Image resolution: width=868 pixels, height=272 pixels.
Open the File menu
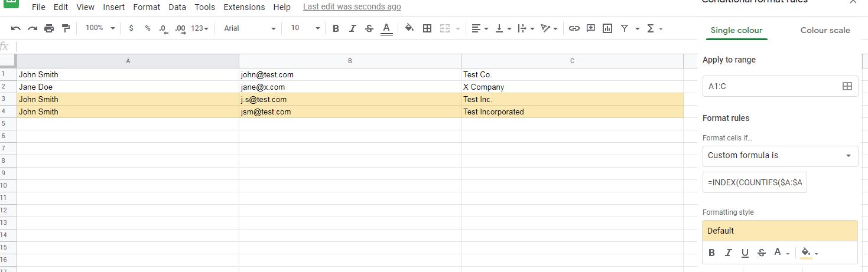coord(38,7)
